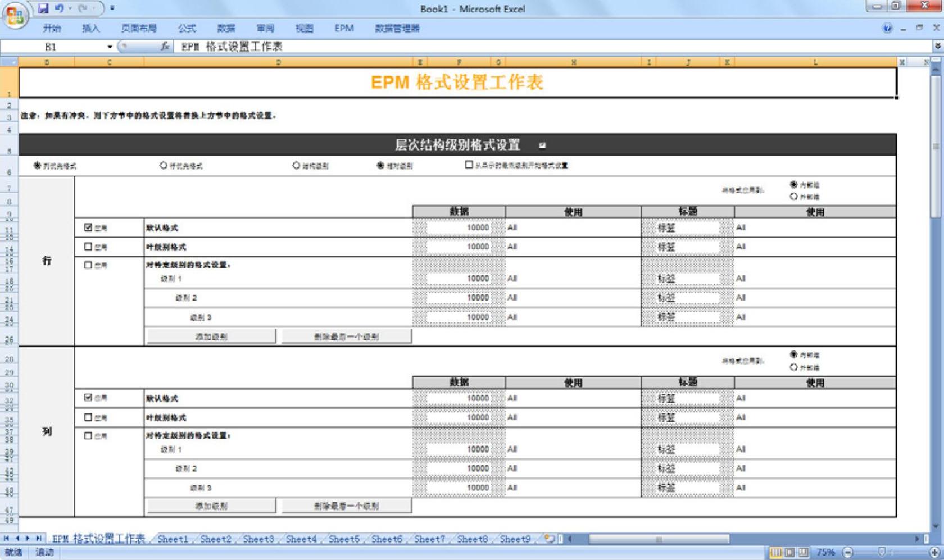
Task: Toggle 默认格式 checkbox in row section
Action: point(88,227)
